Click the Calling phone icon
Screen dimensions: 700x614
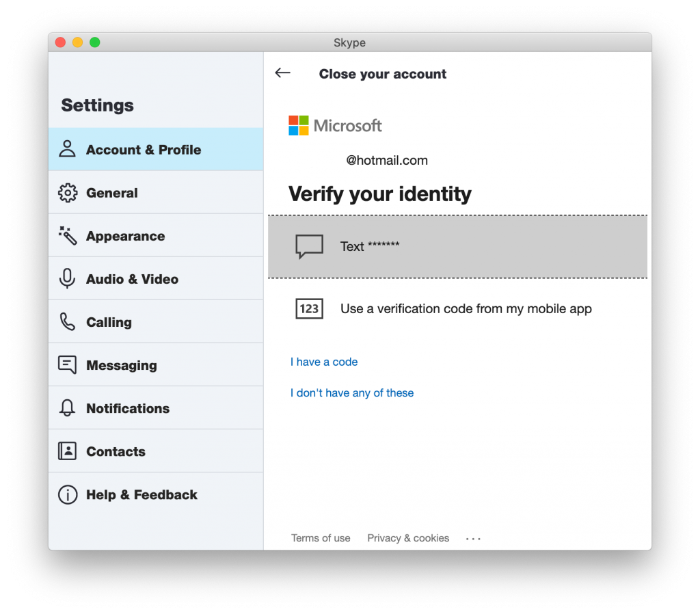point(68,322)
